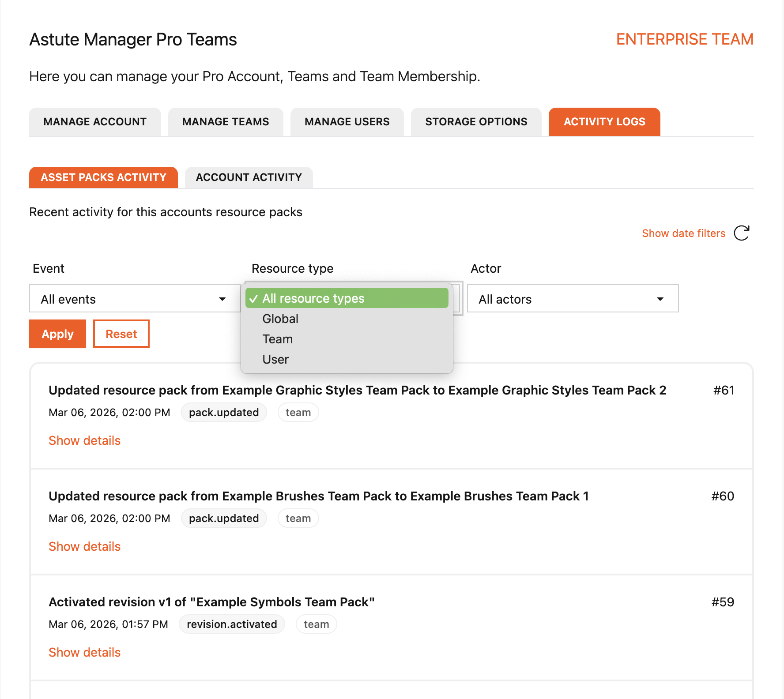Viewport: 784px width, 699px height.
Task: Show details for activated revision entry #59
Action: pos(84,652)
